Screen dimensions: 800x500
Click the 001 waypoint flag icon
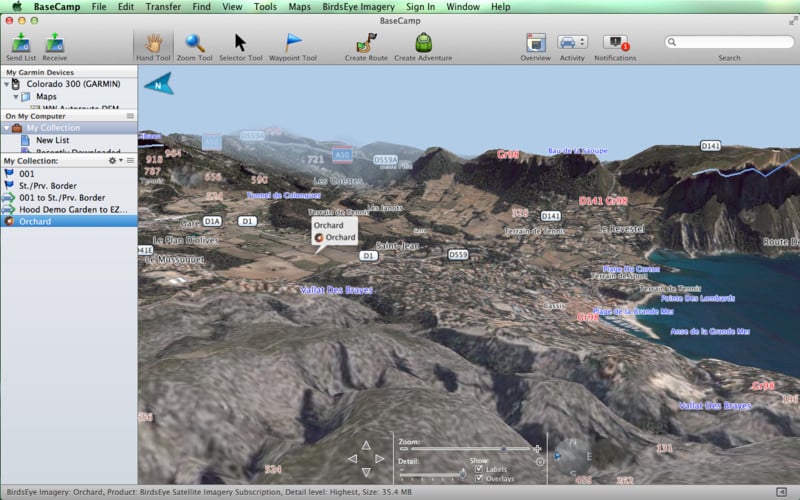(9, 173)
